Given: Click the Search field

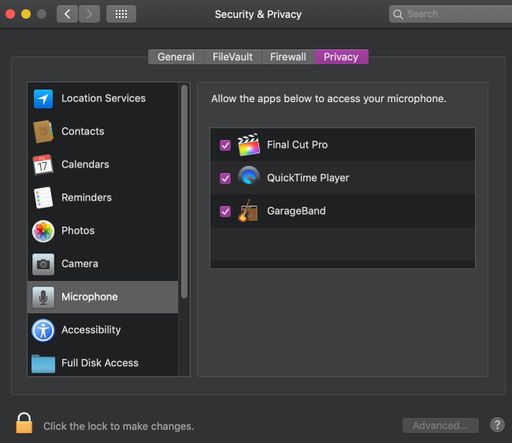Looking at the screenshot, I should tap(450, 14).
